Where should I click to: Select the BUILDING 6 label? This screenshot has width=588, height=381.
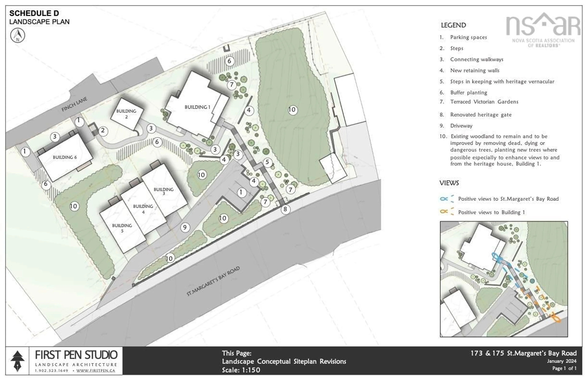(x=65, y=157)
